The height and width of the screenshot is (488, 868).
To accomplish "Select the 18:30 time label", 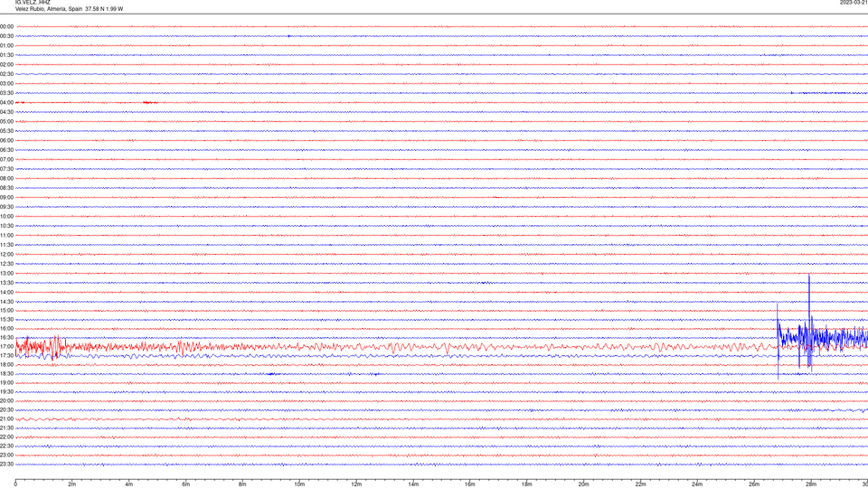I will (x=6, y=374).
